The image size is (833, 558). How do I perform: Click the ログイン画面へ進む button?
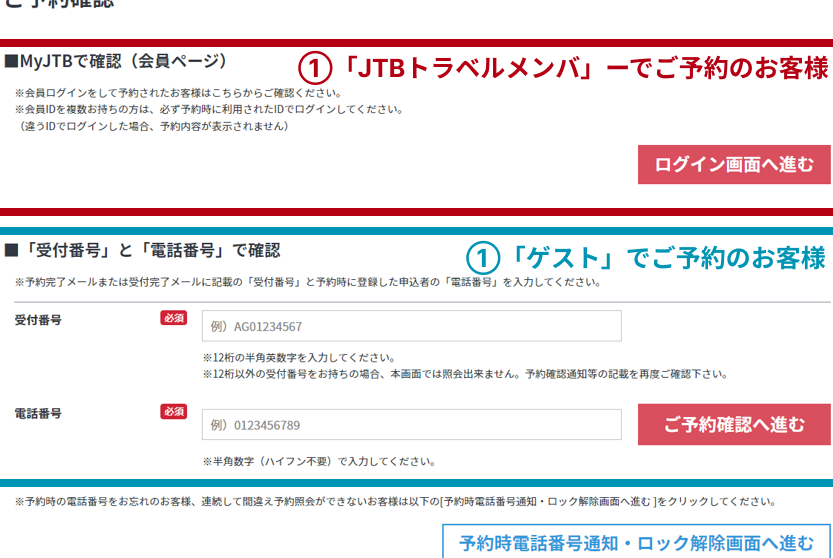(734, 165)
